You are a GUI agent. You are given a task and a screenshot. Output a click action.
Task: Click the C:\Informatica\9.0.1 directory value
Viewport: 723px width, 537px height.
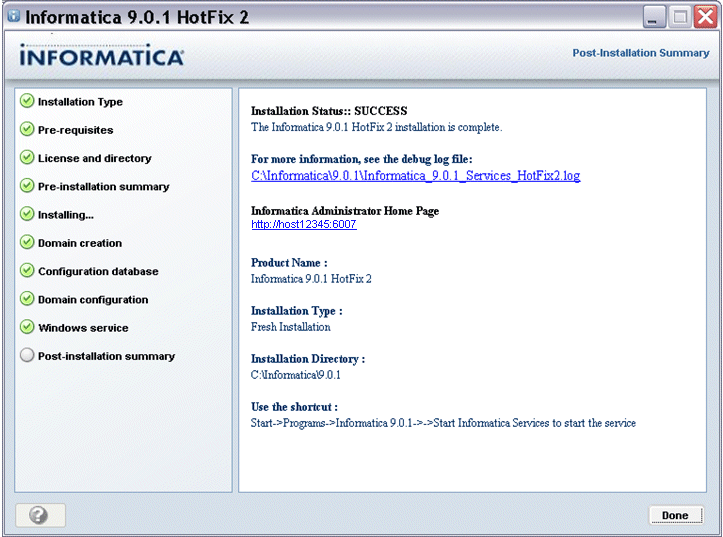296,375
